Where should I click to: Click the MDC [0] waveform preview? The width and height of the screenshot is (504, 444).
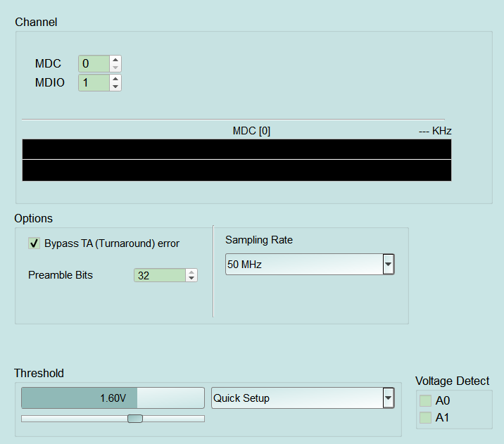pyautogui.click(x=237, y=160)
